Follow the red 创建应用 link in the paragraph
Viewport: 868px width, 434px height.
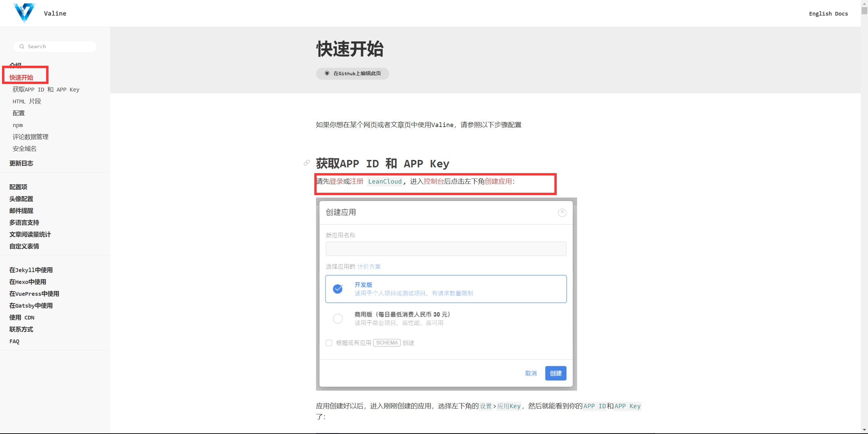pos(498,181)
